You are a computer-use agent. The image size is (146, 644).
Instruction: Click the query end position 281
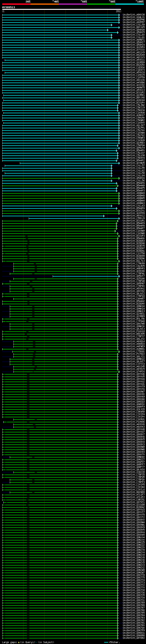click(x=118, y=11)
